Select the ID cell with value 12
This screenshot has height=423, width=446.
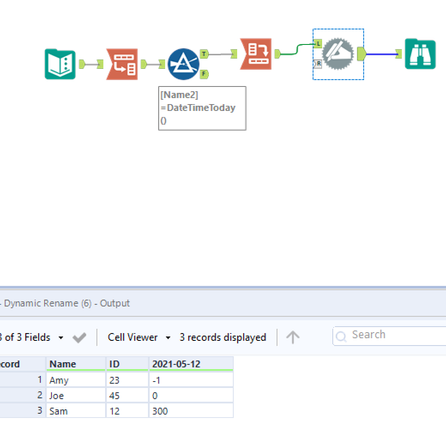[x=127, y=411]
